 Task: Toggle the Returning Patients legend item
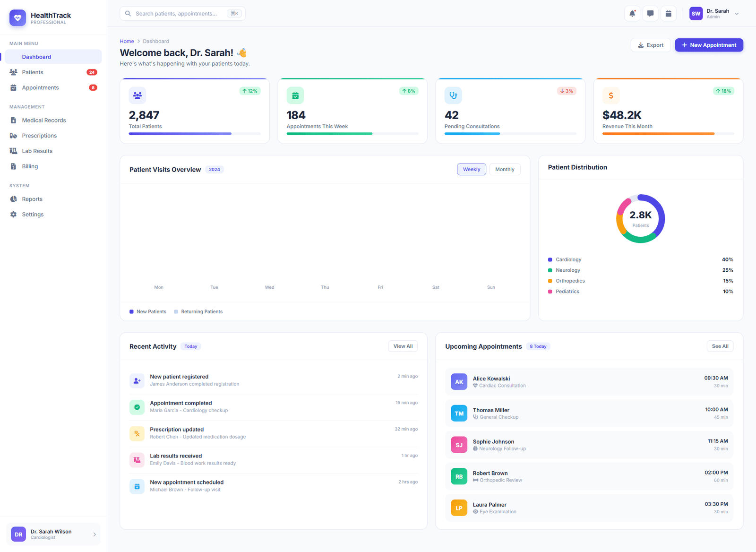(198, 311)
